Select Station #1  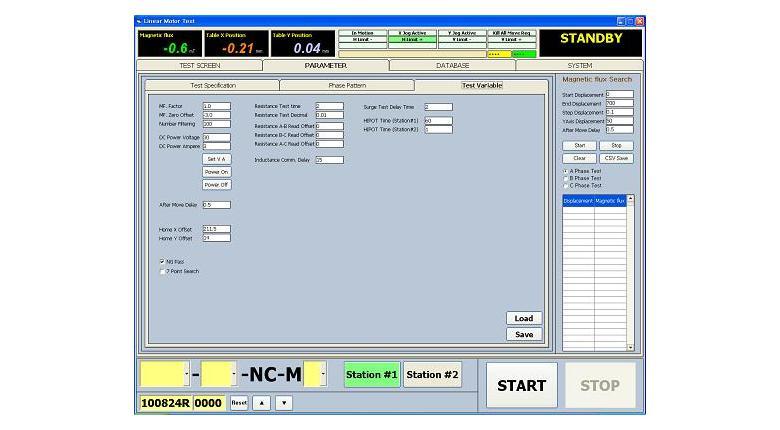coord(372,375)
